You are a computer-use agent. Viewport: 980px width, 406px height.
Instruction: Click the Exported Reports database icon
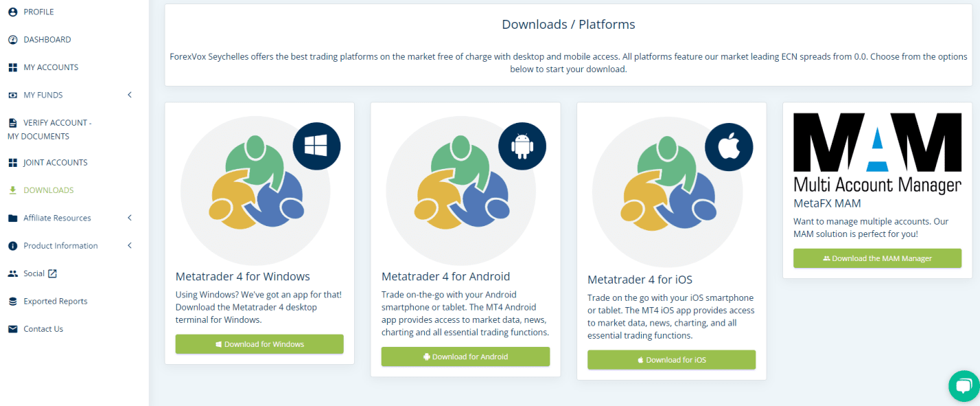(x=12, y=302)
